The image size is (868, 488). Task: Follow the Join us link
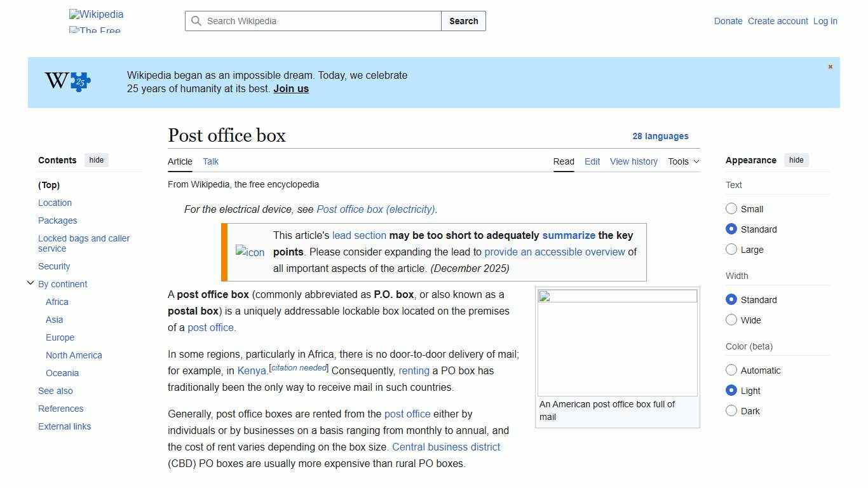(290, 88)
